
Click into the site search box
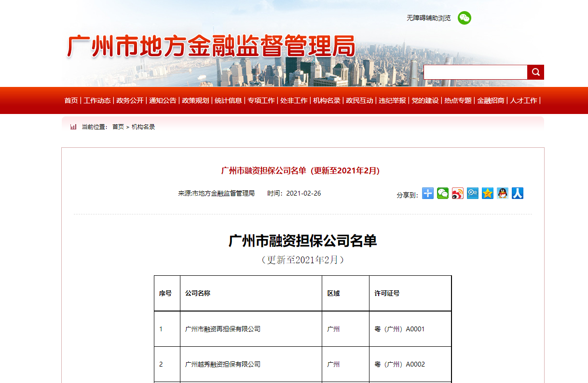tap(476, 72)
